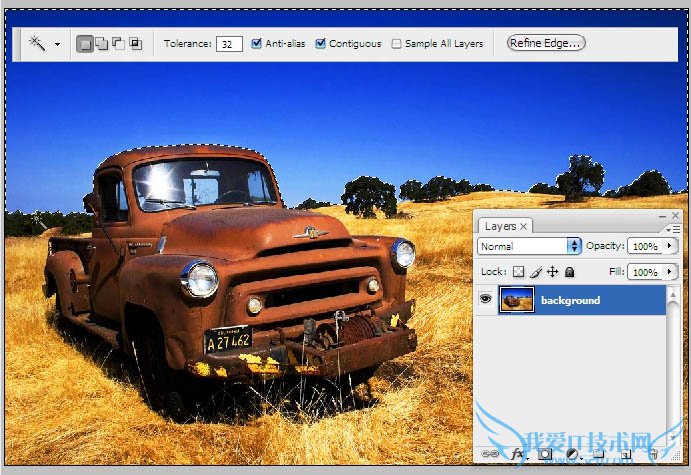Choose the Add to selection mode icon

(x=101, y=44)
